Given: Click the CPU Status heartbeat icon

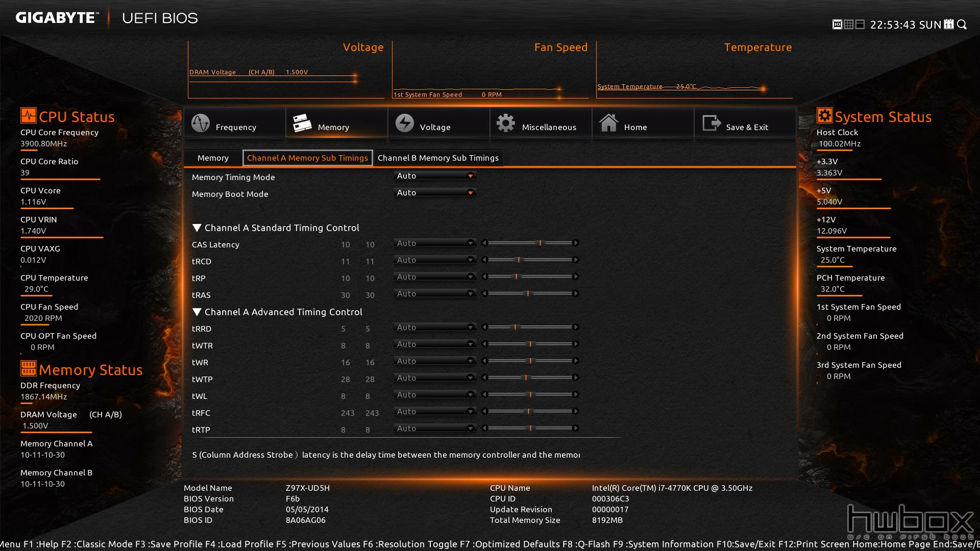Looking at the screenshot, I should coord(29,115).
